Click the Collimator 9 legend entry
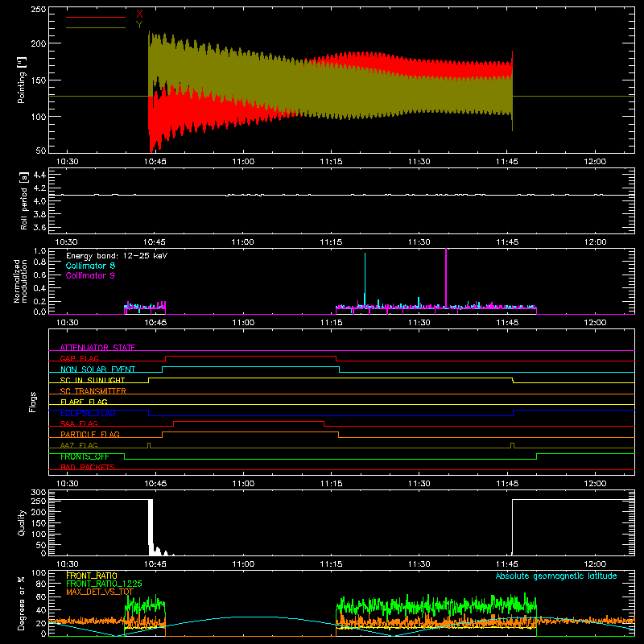This screenshot has height=644, width=644. point(90,275)
